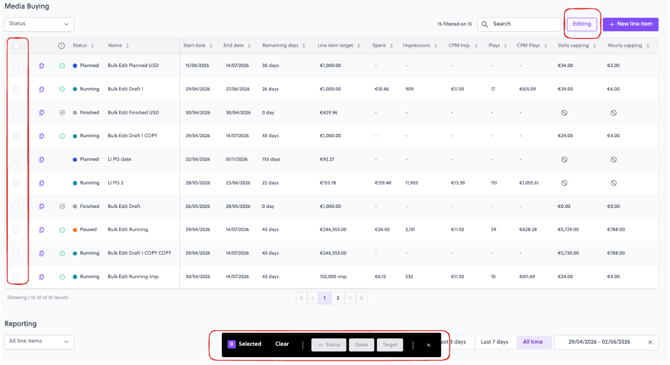The width and height of the screenshot is (670, 365).
Task: Click the purple icon beside Bulk Edit Planned USD
Action: [x=41, y=66]
